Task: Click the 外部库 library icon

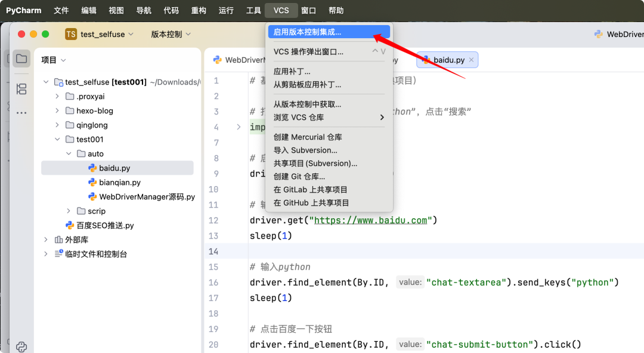Action: coord(58,240)
